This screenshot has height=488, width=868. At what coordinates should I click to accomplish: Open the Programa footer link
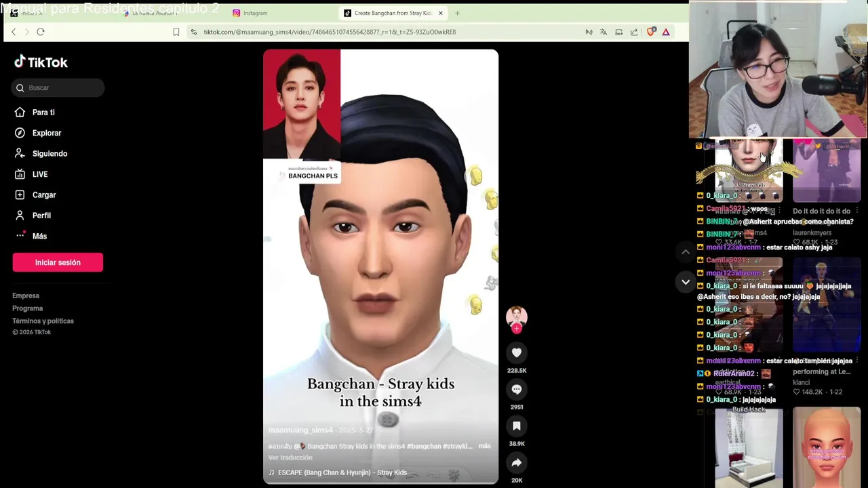(27, 308)
